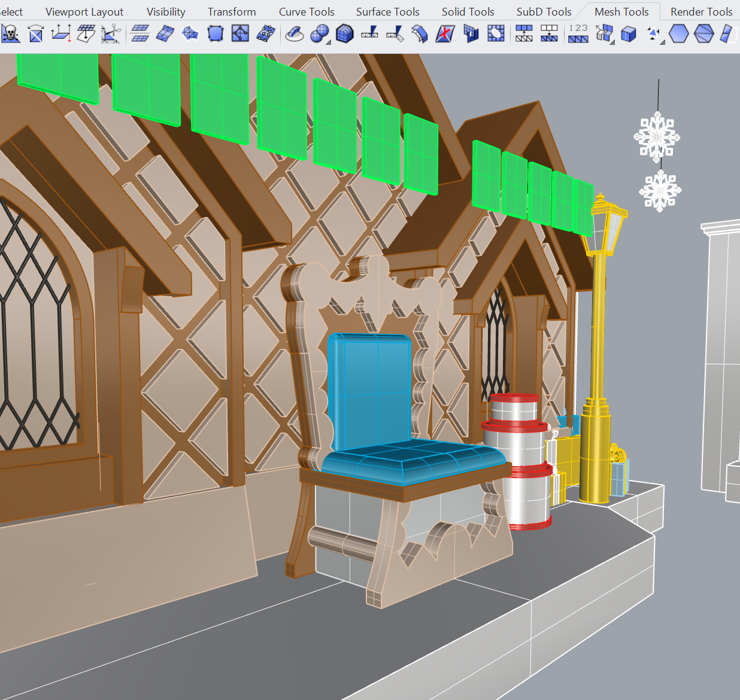Click the skull mesh repair icon
This screenshot has width=740, height=700.
coord(10,34)
